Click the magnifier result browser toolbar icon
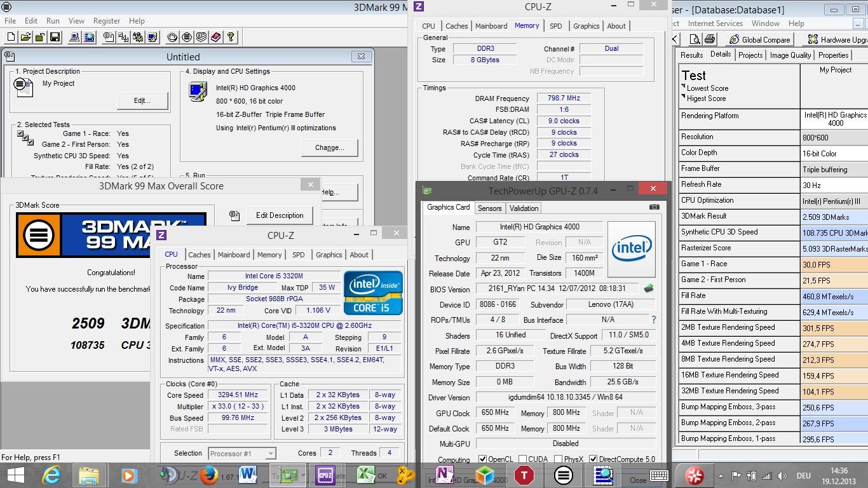868x488 pixels. point(90,37)
